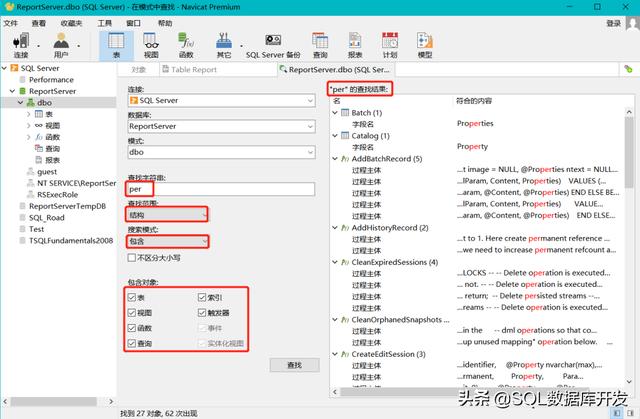Viewport: 640px width, 419px height.
Task: Open the Others tools toolbar icon
Action: [224, 45]
